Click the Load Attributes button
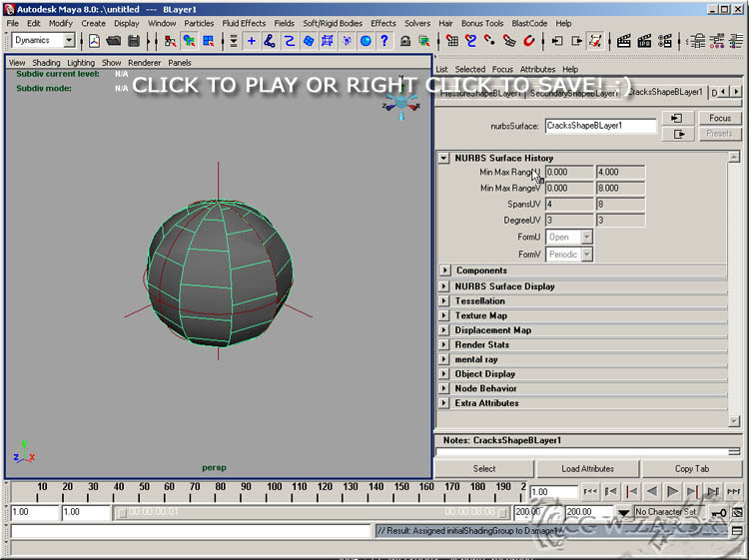Image resolution: width=749 pixels, height=560 pixels. pos(587,468)
